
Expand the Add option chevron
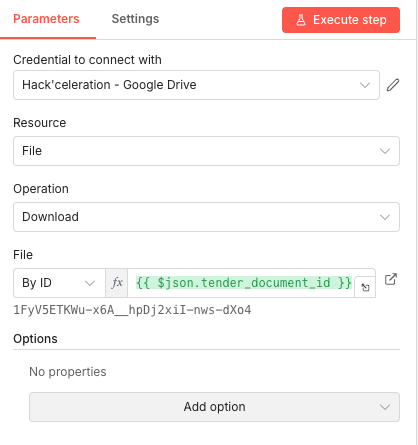[x=385, y=407]
